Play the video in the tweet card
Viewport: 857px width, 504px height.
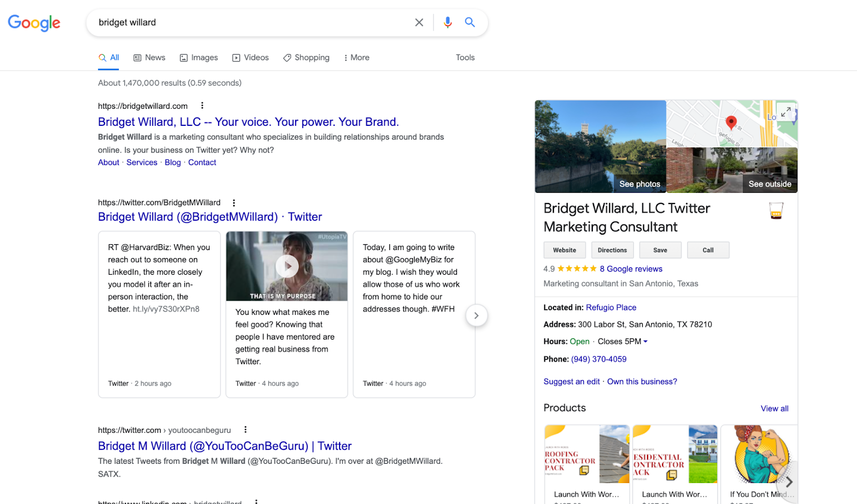tap(287, 266)
